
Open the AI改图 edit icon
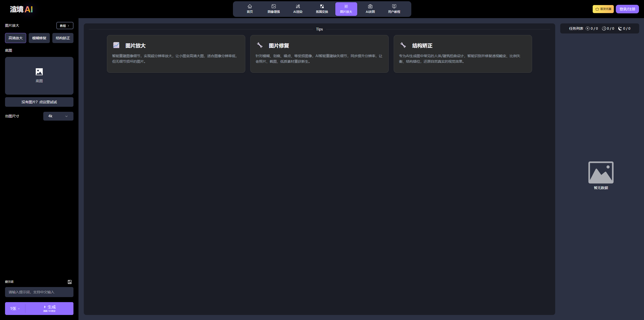pyautogui.click(x=370, y=6)
